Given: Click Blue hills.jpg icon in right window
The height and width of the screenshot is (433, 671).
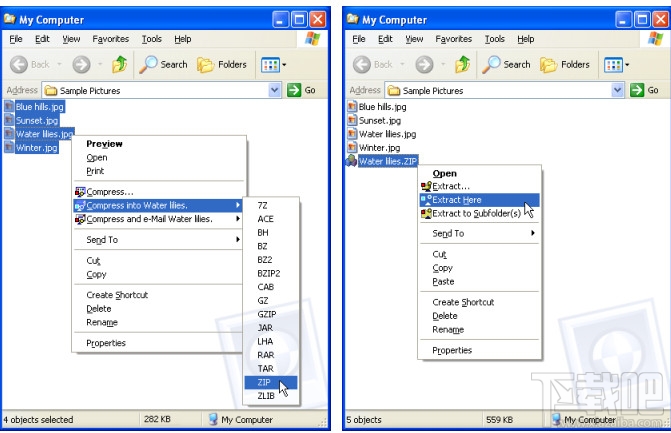Looking at the screenshot, I should 352,106.
